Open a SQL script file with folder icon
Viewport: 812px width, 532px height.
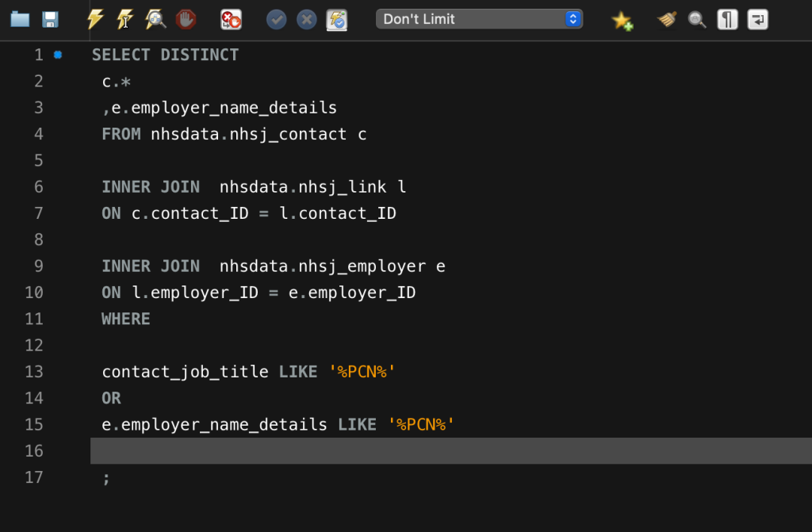(20, 20)
